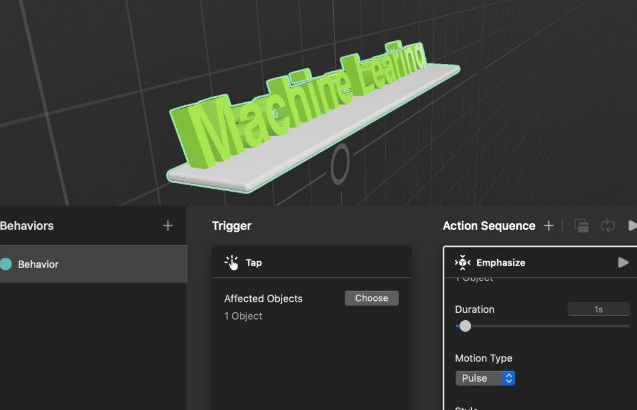
Task: Click the 1 Object text under Trigger
Action: pos(243,316)
